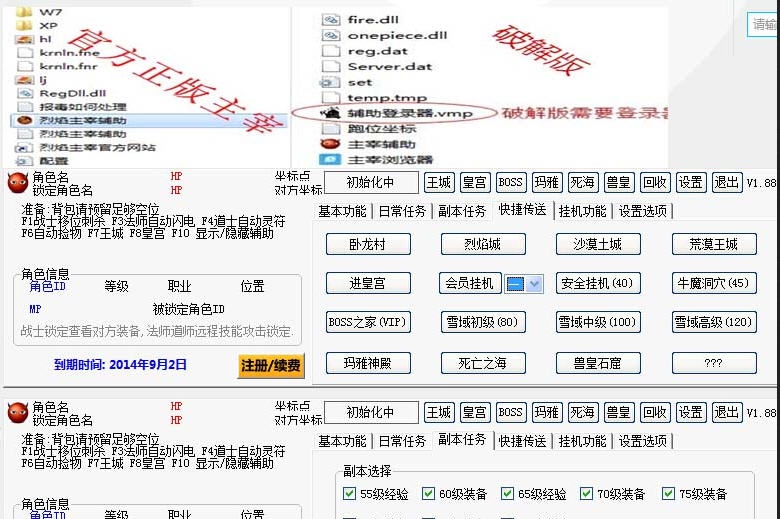Start 会员挂机

tap(470, 283)
